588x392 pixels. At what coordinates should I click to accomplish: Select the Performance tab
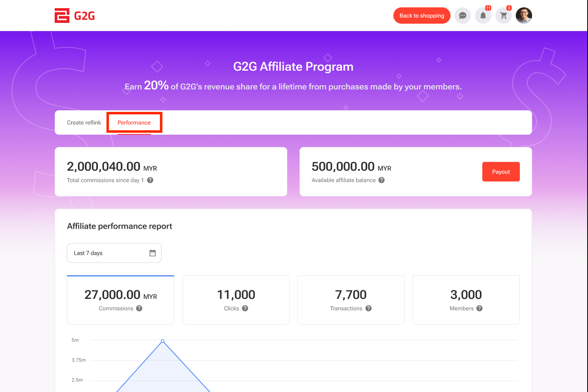pyautogui.click(x=134, y=122)
